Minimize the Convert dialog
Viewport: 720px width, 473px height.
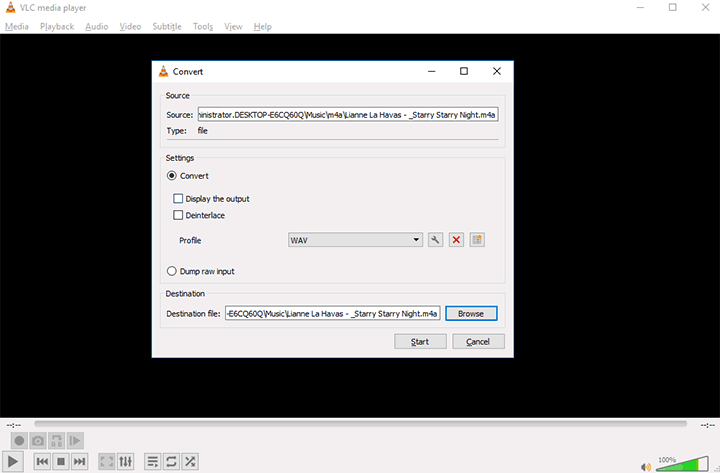[x=432, y=71]
